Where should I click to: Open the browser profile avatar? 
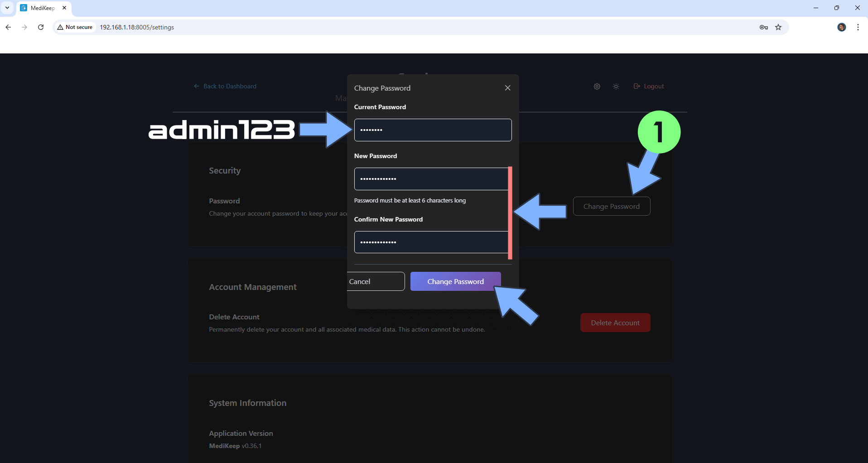point(841,27)
